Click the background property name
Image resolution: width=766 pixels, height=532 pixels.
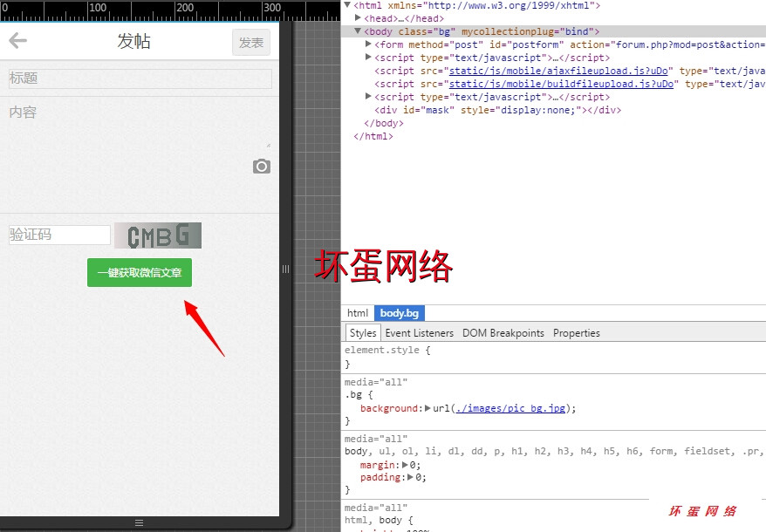tap(389, 408)
